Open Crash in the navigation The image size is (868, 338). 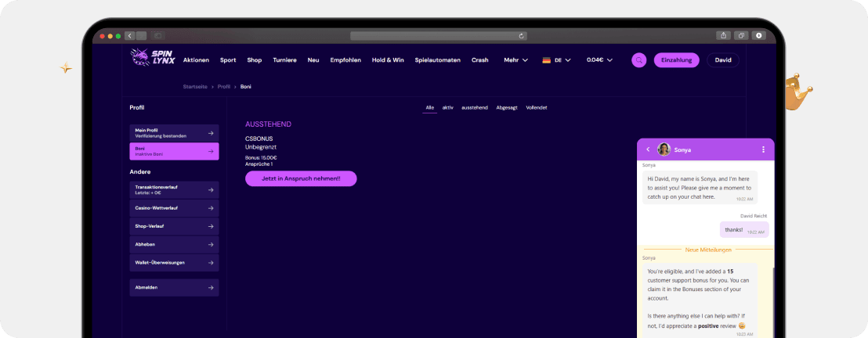click(480, 60)
